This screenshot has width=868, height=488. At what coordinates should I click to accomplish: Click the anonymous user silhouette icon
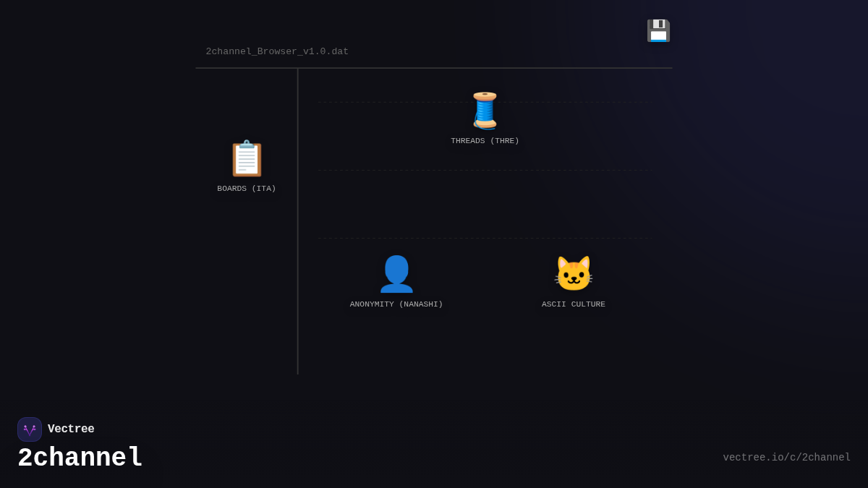(396, 275)
